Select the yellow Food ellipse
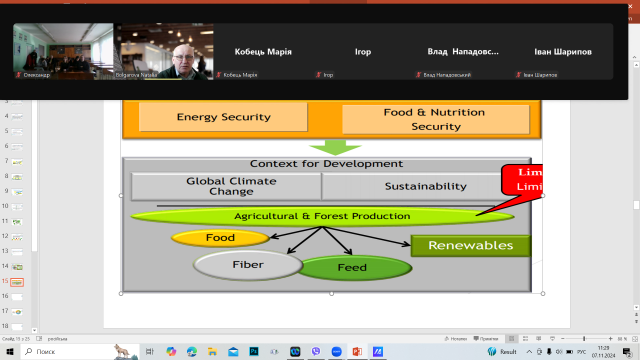 [x=220, y=238]
